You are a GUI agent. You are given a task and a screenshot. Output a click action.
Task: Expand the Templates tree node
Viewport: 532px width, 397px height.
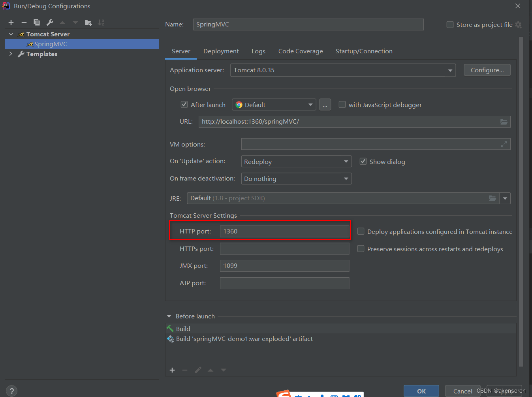[x=11, y=54]
